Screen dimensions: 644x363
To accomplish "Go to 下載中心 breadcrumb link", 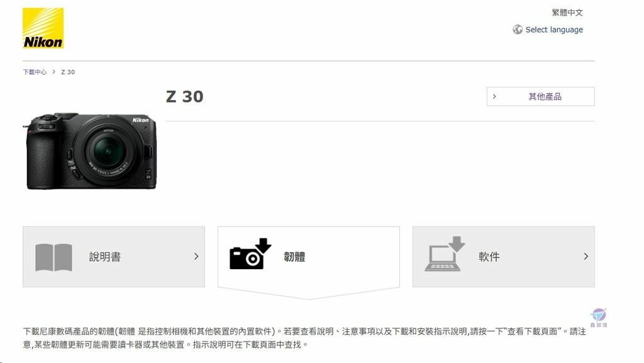I will tap(35, 72).
